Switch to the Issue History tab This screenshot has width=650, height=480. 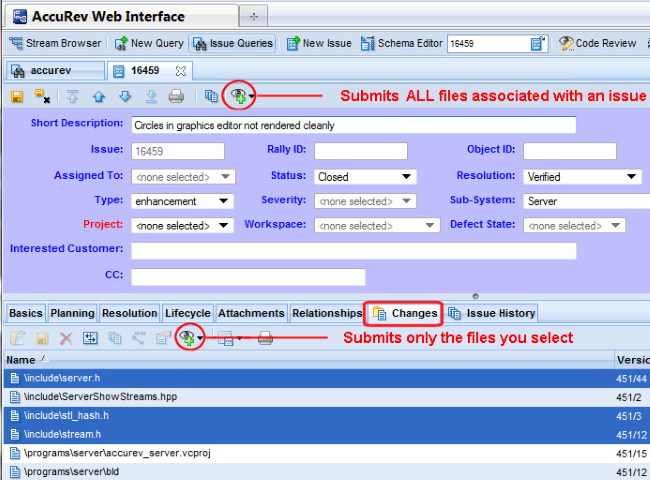coord(493,313)
